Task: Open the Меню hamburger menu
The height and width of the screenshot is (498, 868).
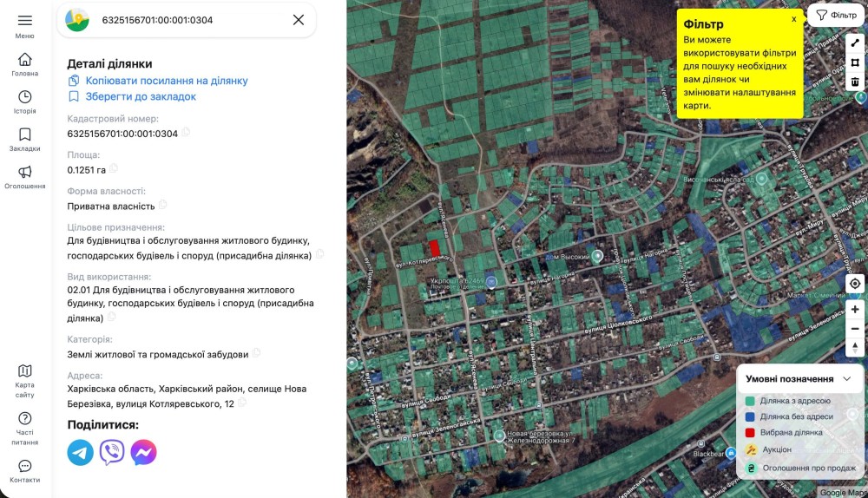Action: coord(24,26)
